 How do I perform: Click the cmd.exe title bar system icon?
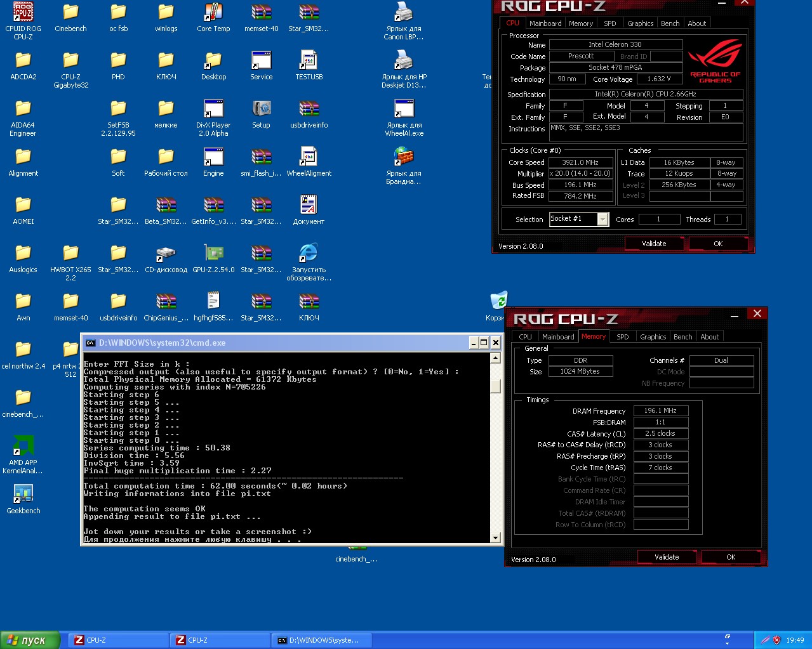pyautogui.click(x=90, y=343)
